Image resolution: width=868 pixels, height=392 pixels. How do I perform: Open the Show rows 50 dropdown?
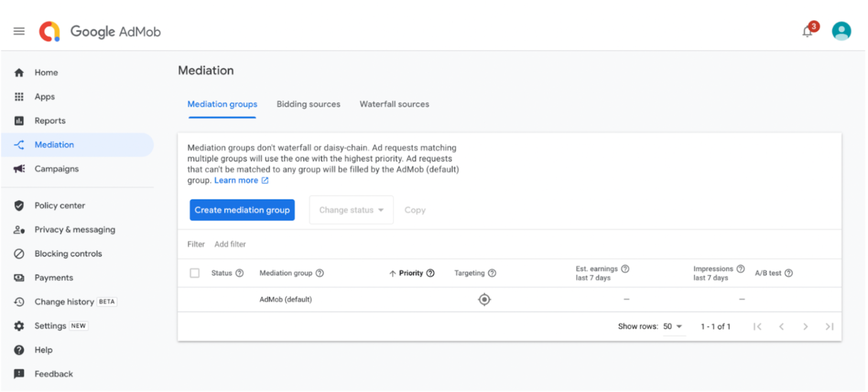coord(672,326)
